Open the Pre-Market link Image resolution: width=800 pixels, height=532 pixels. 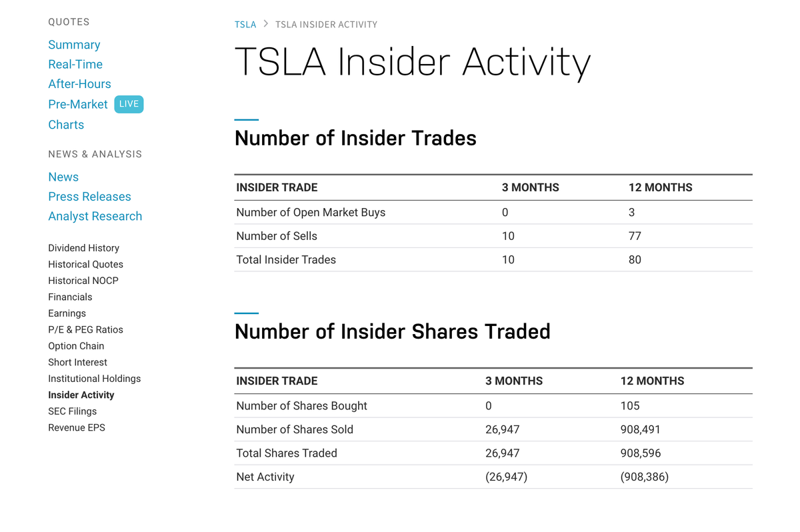tap(77, 104)
